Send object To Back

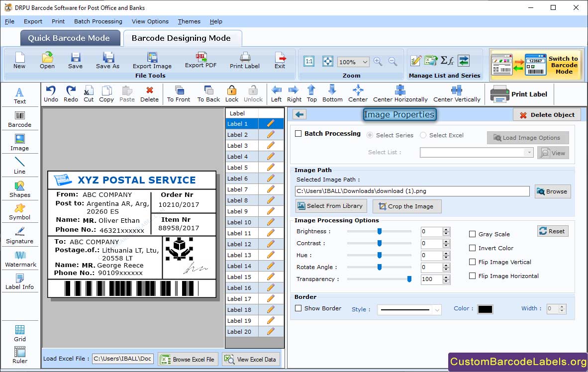click(x=208, y=94)
